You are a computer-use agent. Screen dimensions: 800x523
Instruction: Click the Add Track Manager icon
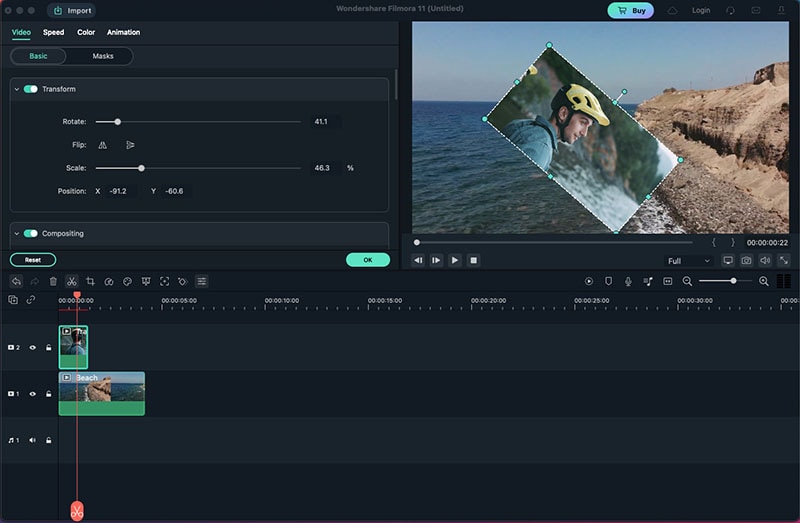point(13,300)
